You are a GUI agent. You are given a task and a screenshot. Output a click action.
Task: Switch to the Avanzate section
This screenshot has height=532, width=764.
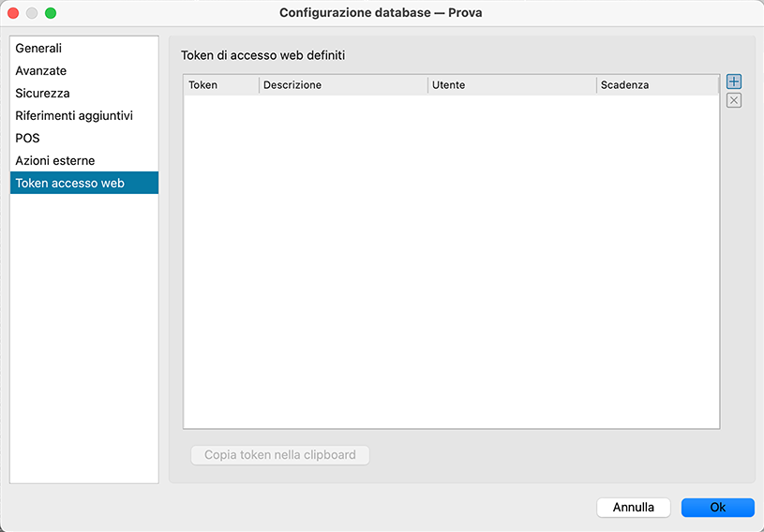(41, 71)
